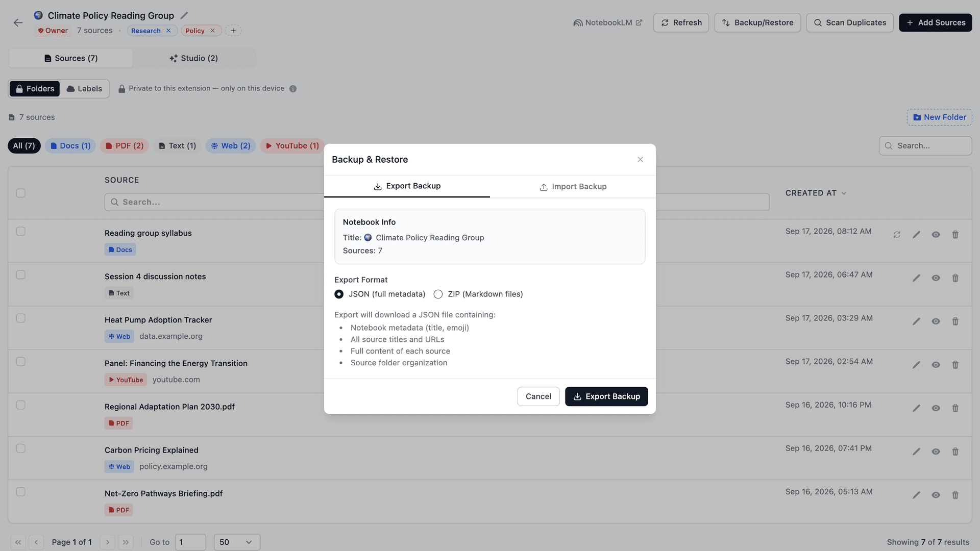This screenshot has width=980, height=551.
Task: Click the info icon beside privacy notice
Action: 293,89
